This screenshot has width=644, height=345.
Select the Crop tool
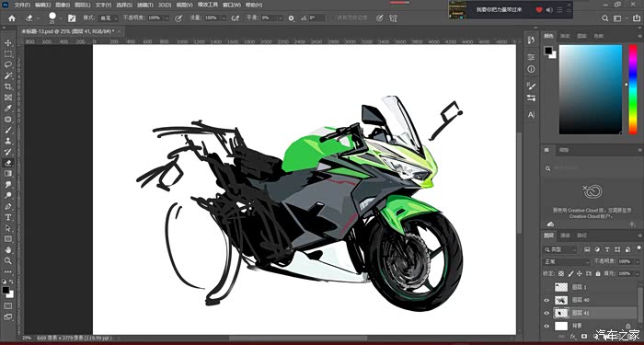7,86
